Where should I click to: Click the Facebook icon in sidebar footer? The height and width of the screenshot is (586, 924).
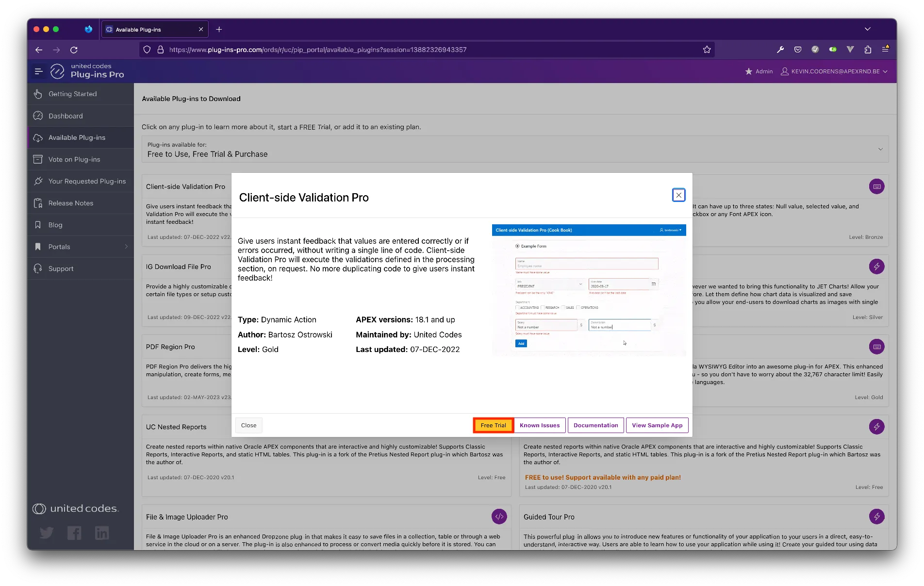click(74, 533)
